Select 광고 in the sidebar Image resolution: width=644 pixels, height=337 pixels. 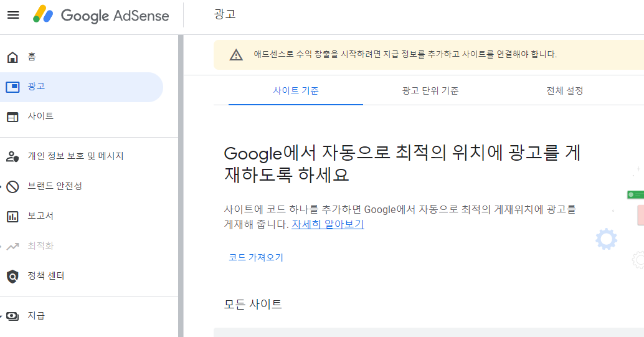(82, 87)
